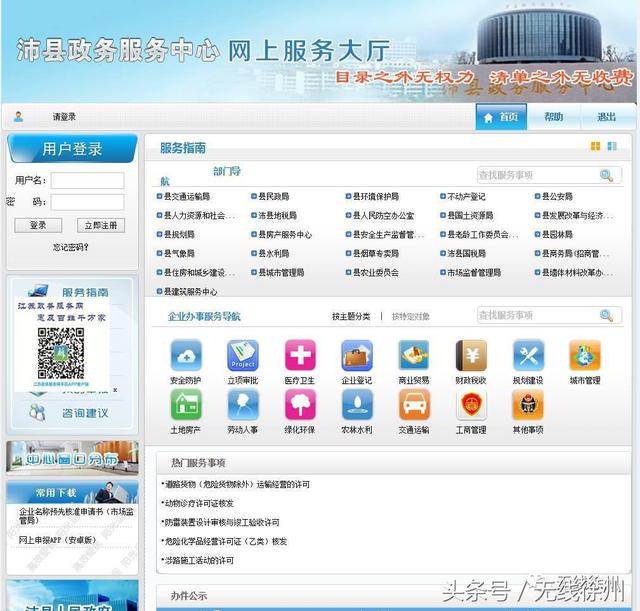Close the QR code popup with x
The height and width of the screenshot is (611, 640).
click(116, 390)
